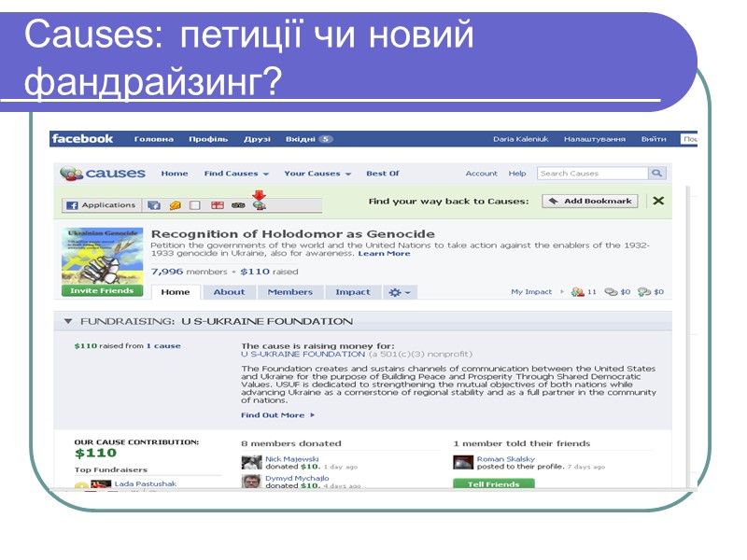Collapse the FUNDRAISING section triangle
The width and height of the screenshot is (747, 560).
pyautogui.click(x=68, y=321)
